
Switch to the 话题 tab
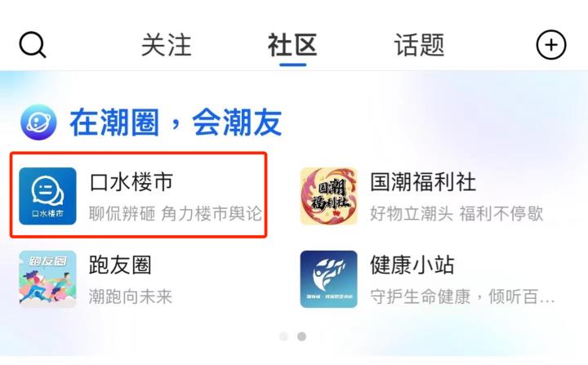pos(419,45)
